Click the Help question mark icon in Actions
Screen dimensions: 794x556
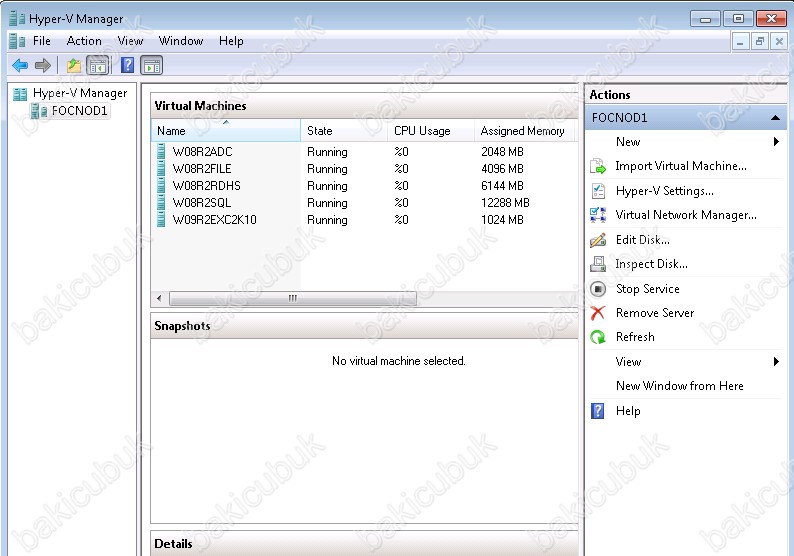tap(598, 411)
